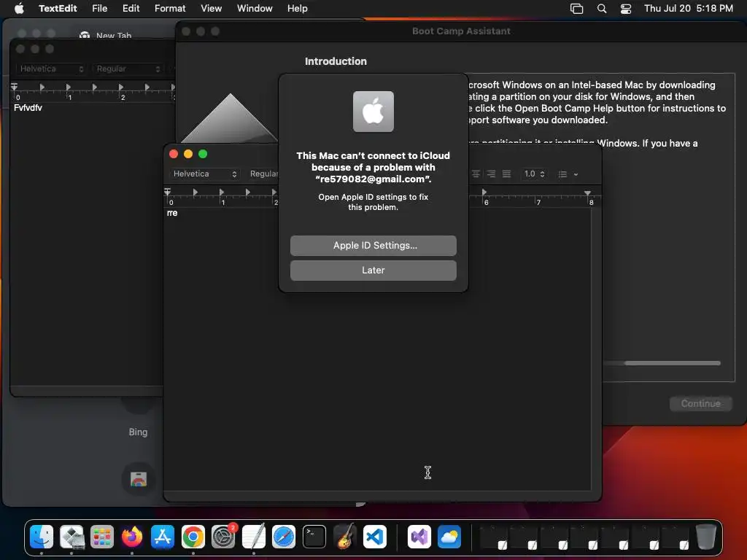Click the overlapping-windows icon in menu bar
The width and height of the screenshot is (747, 560).
coord(576,8)
